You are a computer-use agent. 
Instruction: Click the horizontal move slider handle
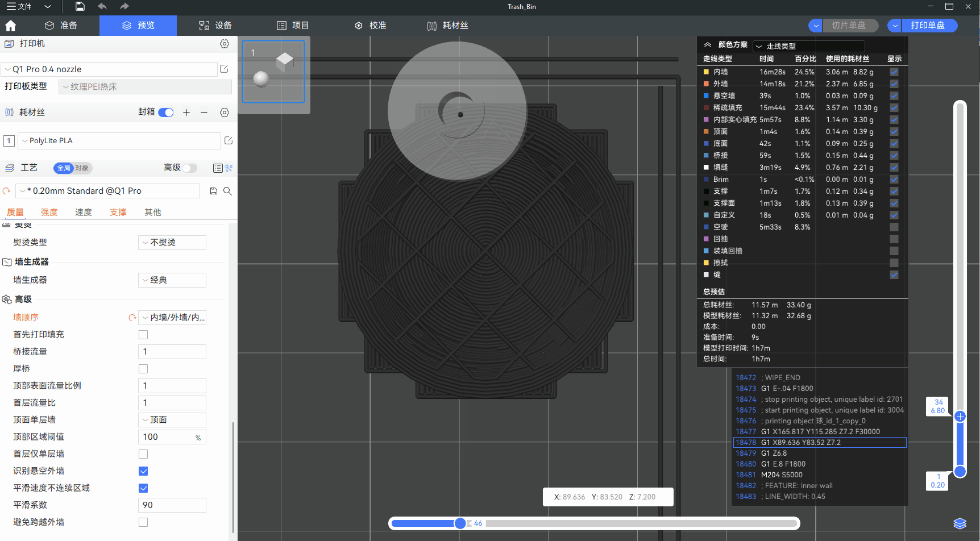[x=460, y=523]
